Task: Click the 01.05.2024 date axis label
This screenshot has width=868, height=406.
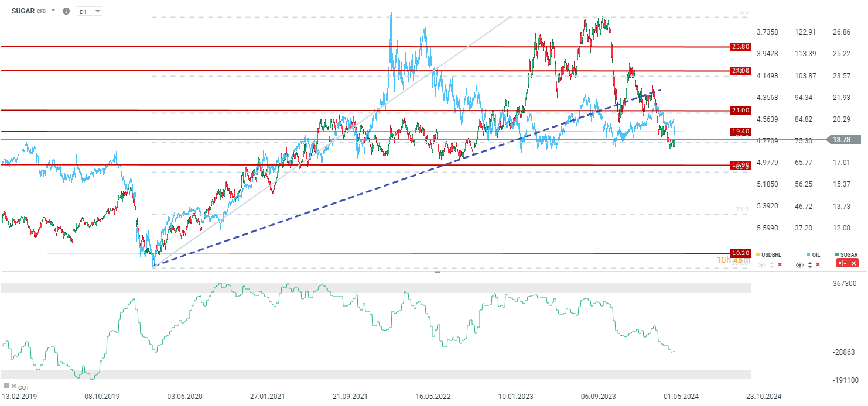Action: (682, 396)
